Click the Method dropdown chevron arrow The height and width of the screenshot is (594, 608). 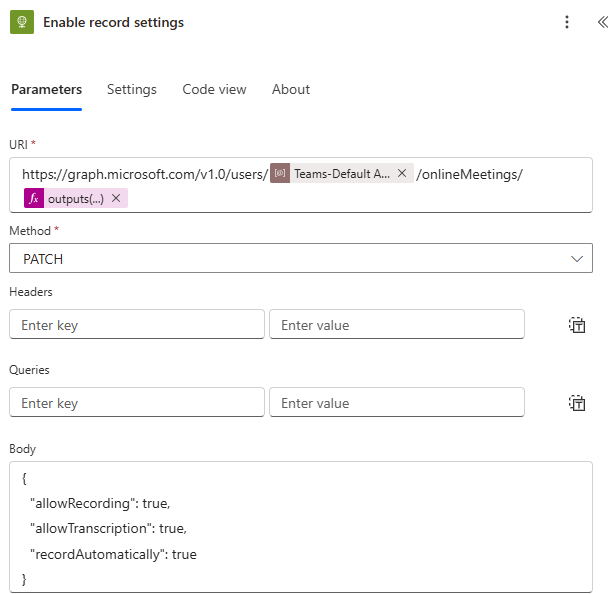(576, 258)
